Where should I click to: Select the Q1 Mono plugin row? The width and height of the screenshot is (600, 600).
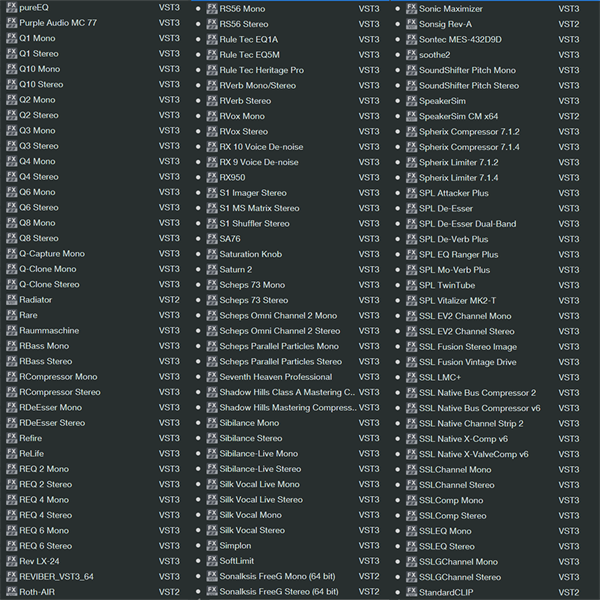click(94, 38)
